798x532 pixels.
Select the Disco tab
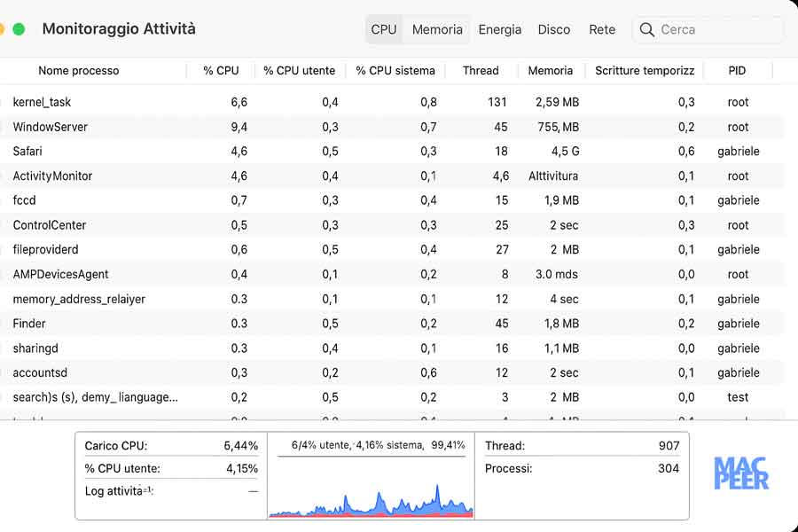(x=553, y=29)
